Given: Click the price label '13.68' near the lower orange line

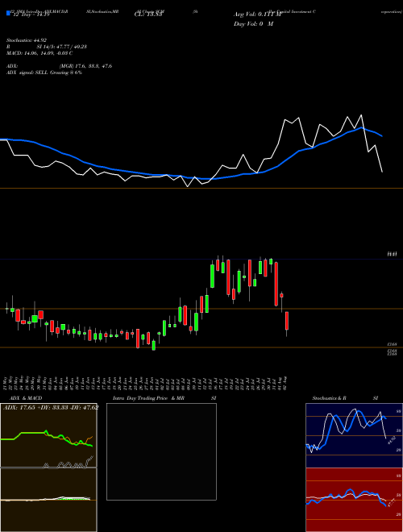Looking at the screenshot, I should coord(392,344).
